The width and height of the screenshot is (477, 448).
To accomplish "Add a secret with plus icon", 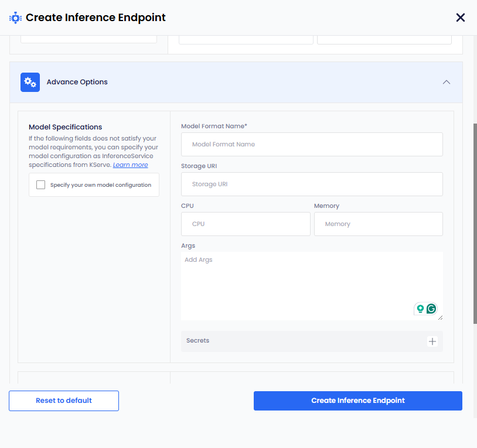I will click(432, 341).
